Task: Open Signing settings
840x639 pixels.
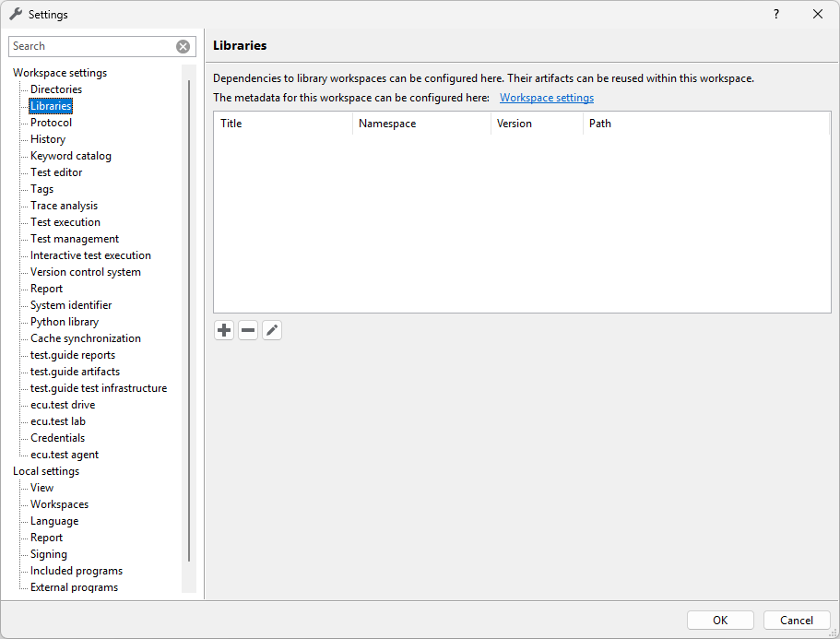Action: 49,554
